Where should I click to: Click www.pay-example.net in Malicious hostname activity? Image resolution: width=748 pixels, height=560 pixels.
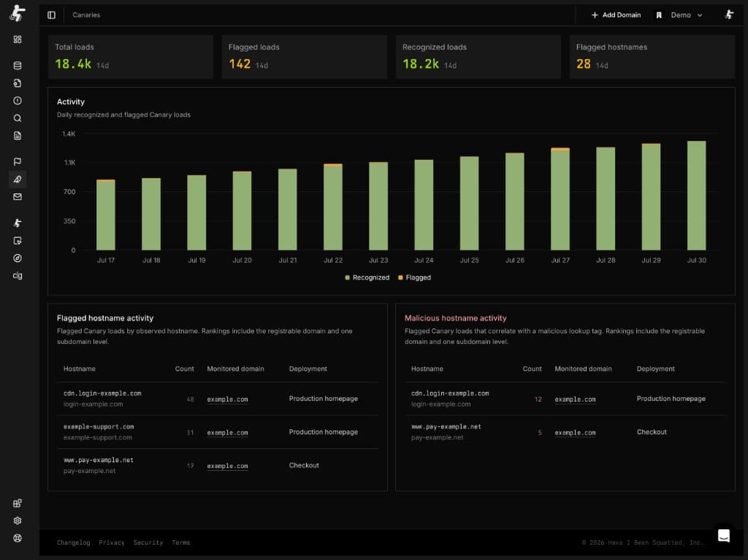coord(446,427)
